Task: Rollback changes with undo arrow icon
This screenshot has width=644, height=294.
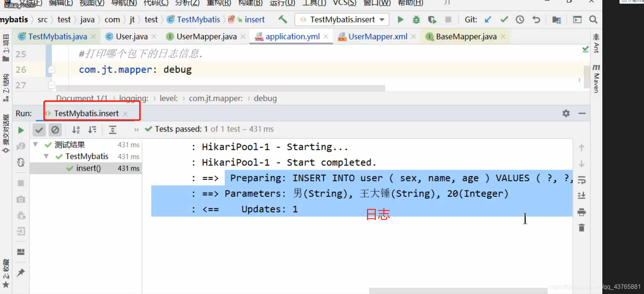Action: pyautogui.click(x=536, y=19)
